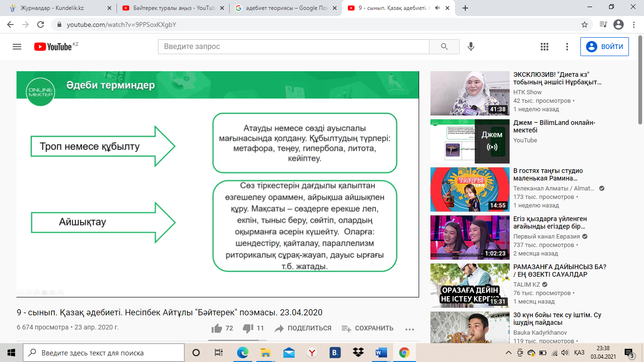Open the notification action center
The height and width of the screenshot is (362, 644).
[x=629, y=353]
